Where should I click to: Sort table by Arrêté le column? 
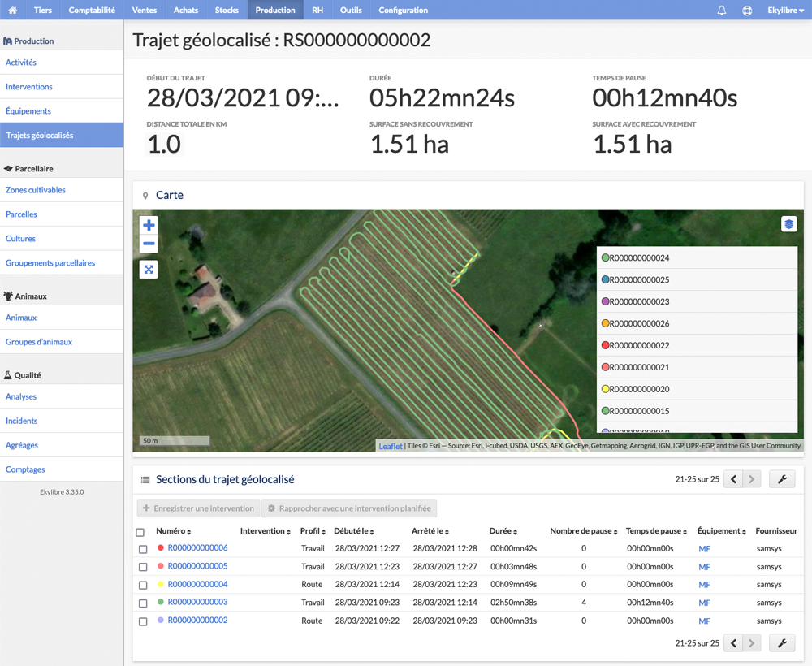tap(430, 531)
